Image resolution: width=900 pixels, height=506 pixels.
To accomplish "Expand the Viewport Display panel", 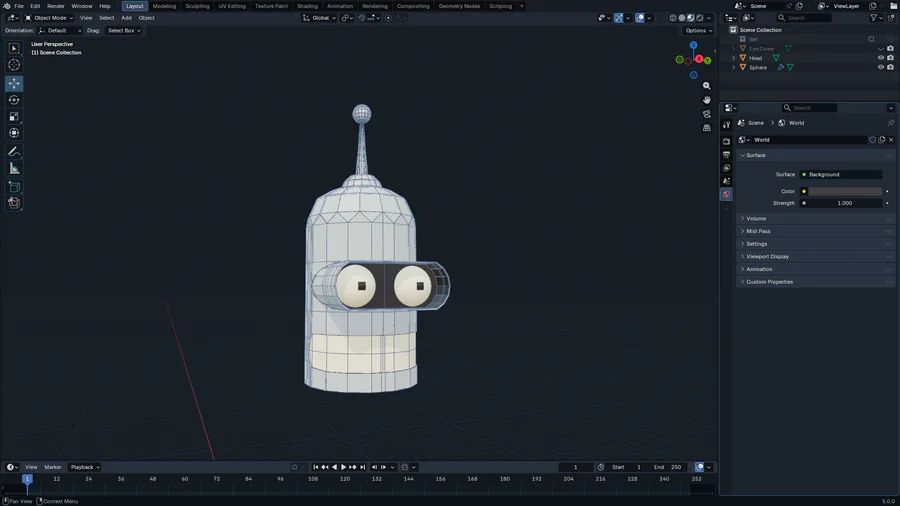I will (815, 256).
